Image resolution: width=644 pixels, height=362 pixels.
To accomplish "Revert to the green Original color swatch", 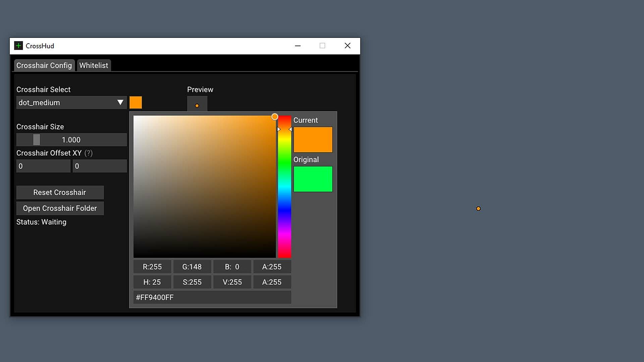I will pos(313,179).
